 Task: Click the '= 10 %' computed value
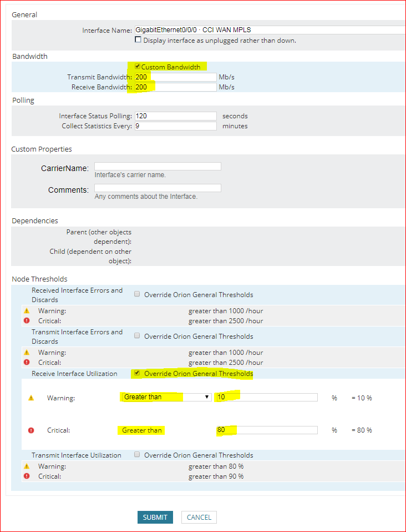[x=362, y=398]
